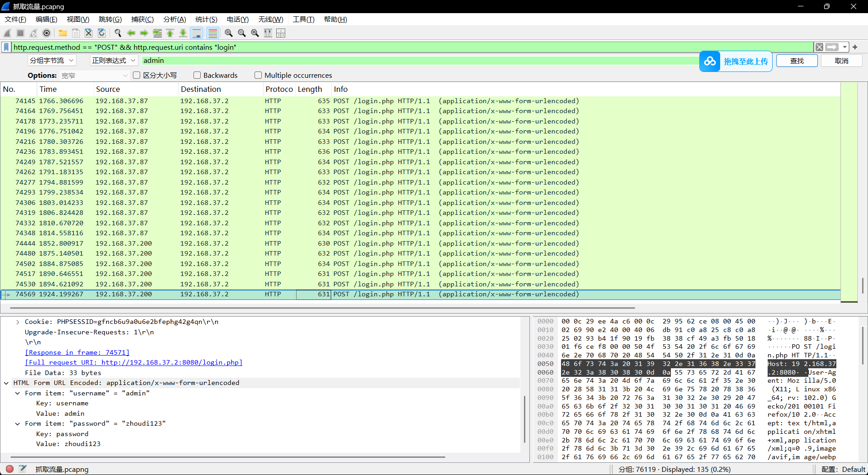Open capture options gear icon

(x=47, y=33)
